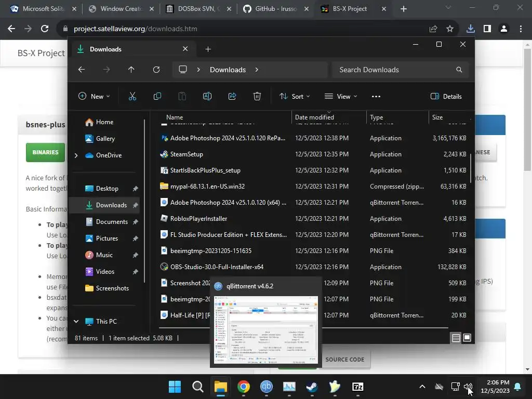
Task: Switch to Window Creator tab
Action: point(121,9)
